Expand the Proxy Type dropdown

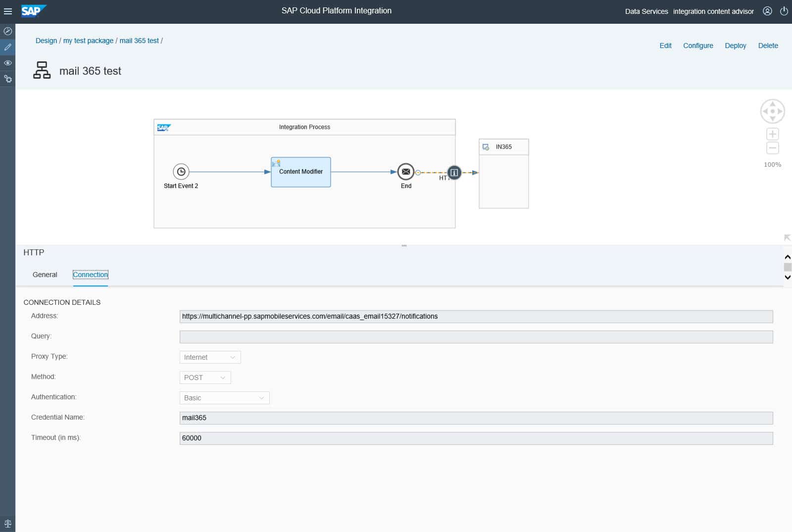click(x=210, y=357)
